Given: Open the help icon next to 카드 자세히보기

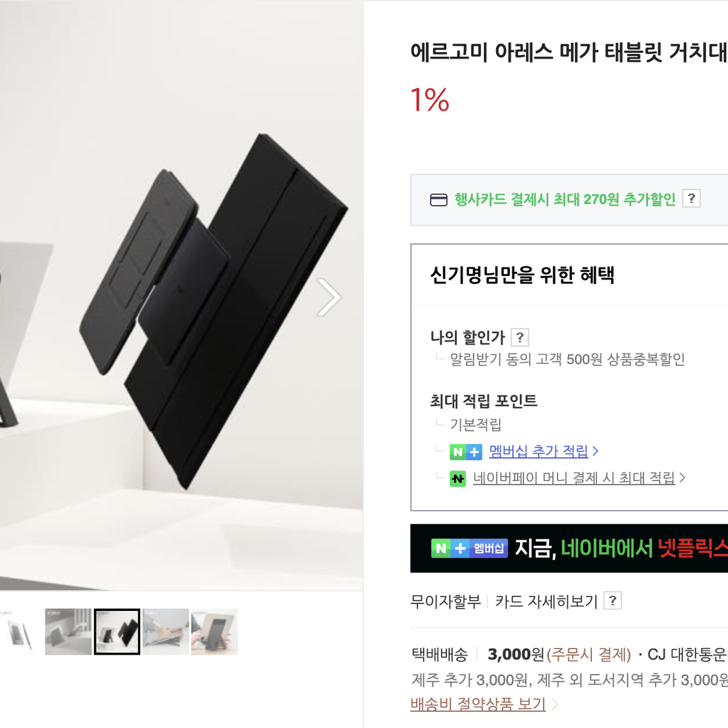Looking at the screenshot, I should click(613, 601).
